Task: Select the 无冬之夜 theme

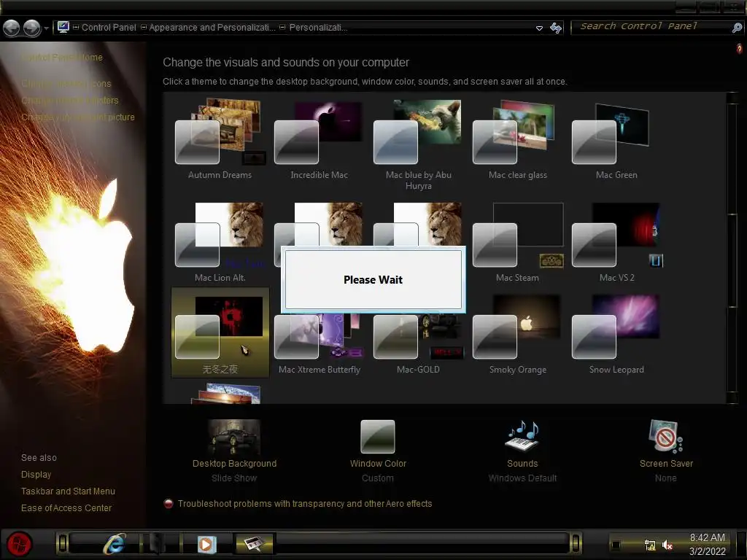Action: pos(220,332)
